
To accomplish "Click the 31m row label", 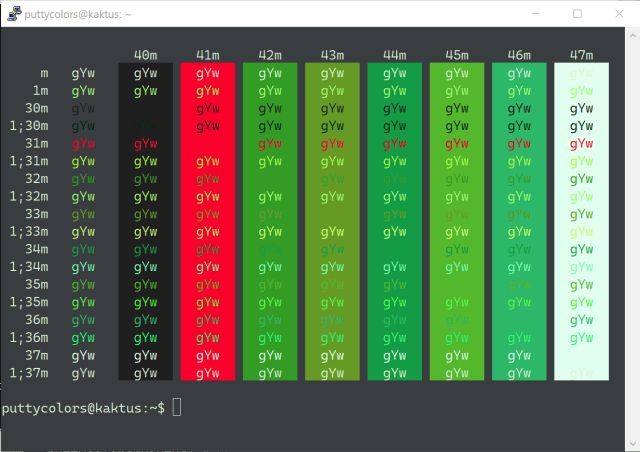I will (x=36, y=142).
